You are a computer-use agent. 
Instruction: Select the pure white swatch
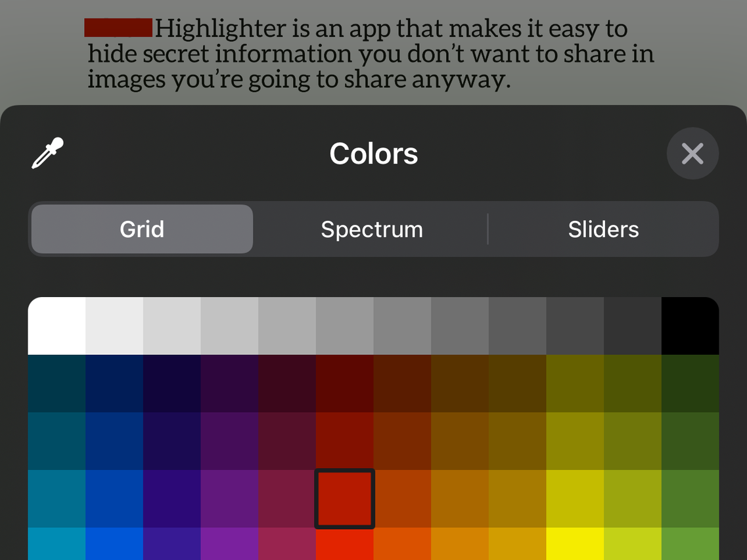coord(57,326)
